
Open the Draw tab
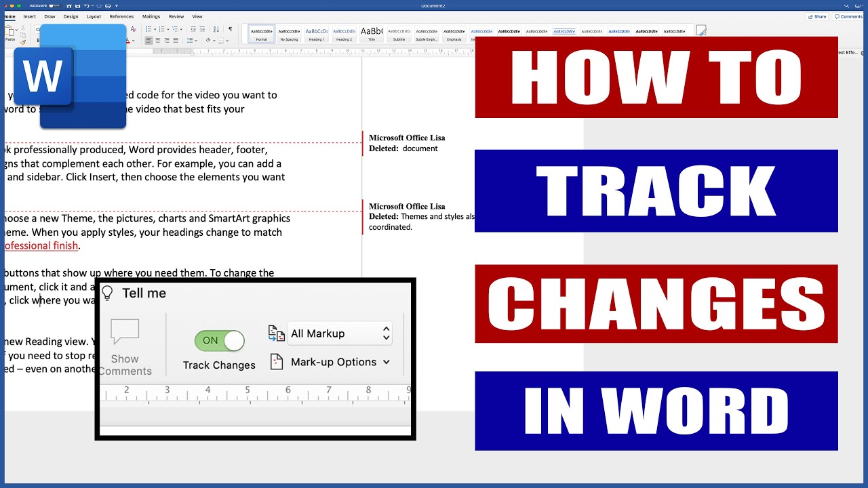pos(50,16)
